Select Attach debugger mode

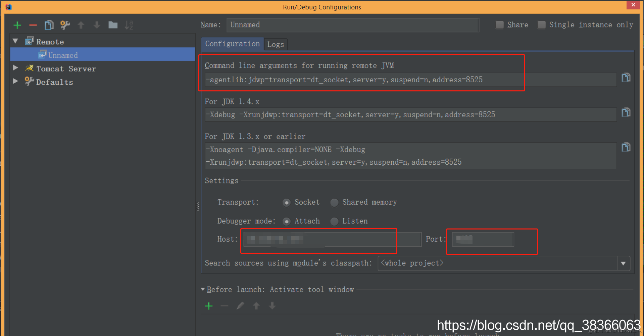coord(286,221)
